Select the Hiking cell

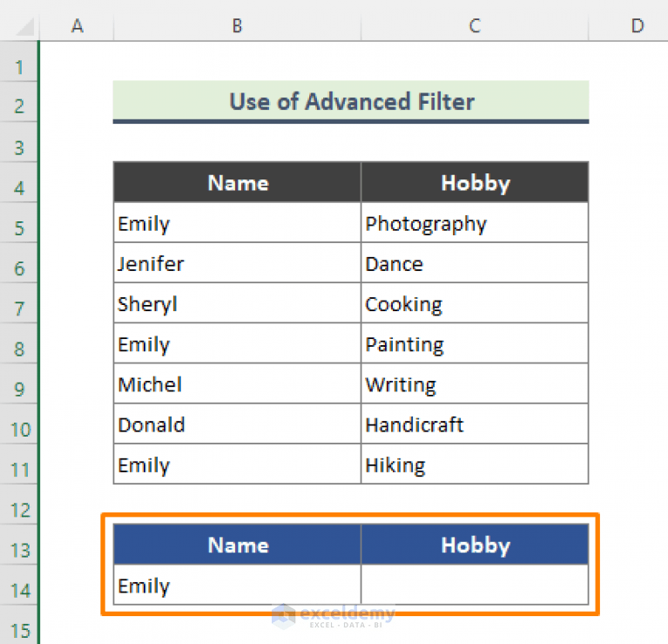coord(475,464)
